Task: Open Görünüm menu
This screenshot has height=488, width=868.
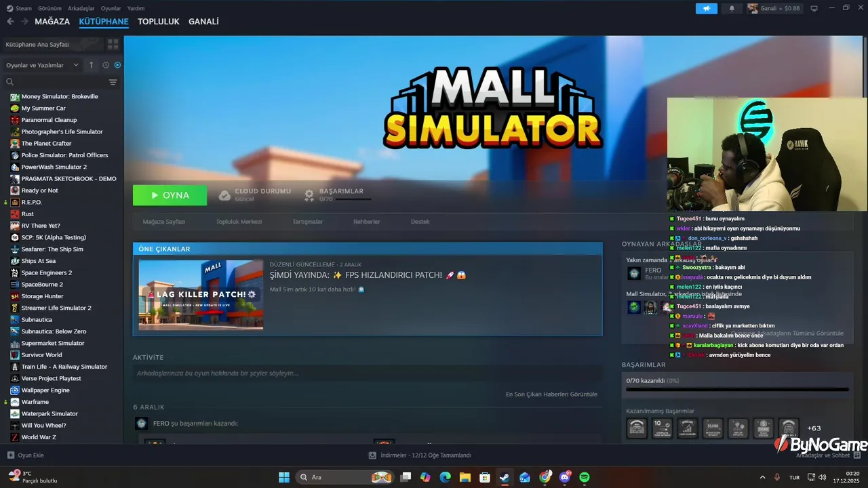Action: pos(50,8)
